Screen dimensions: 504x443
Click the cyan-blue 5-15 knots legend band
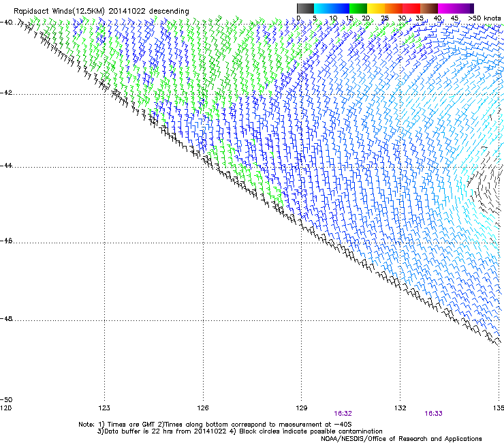332,8
